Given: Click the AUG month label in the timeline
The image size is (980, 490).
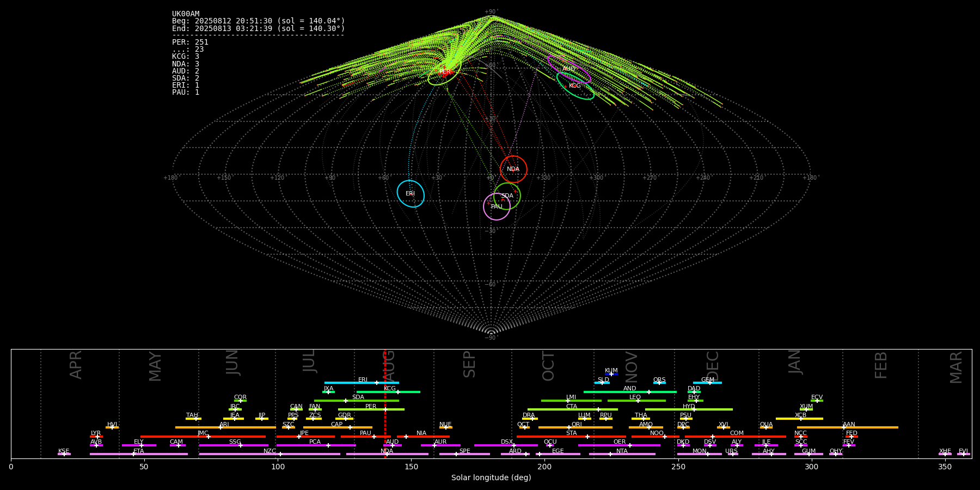Looking at the screenshot, I should point(389,365).
